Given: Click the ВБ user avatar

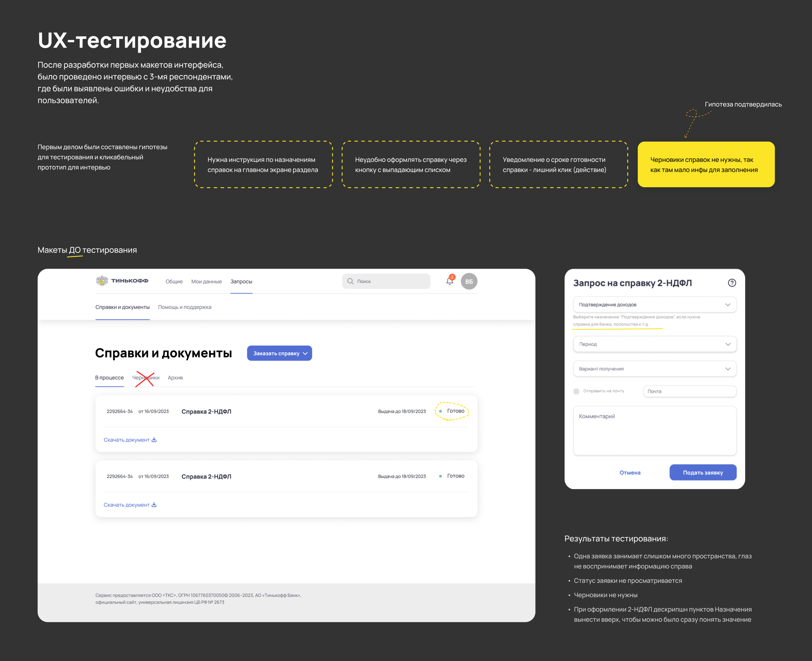Looking at the screenshot, I should coord(469,281).
